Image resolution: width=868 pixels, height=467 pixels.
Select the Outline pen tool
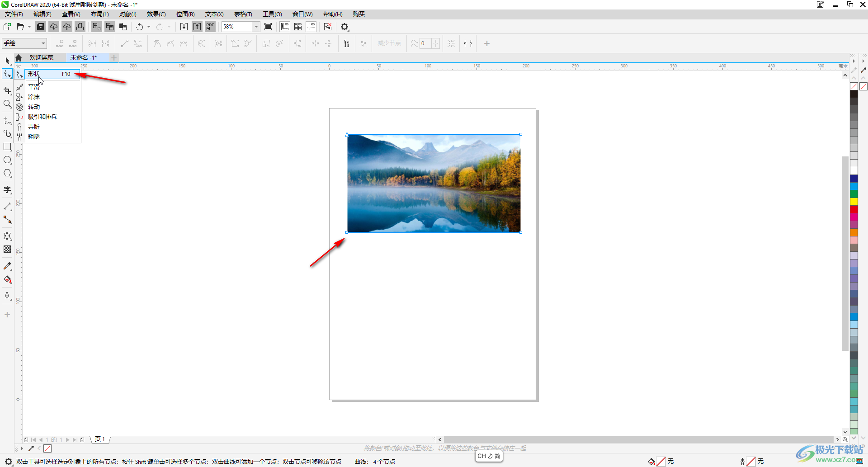coord(7,296)
